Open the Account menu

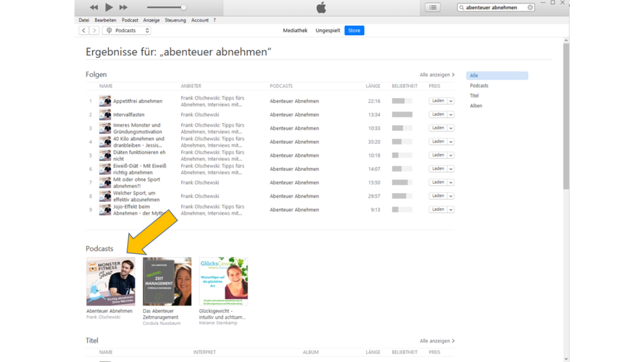tap(200, 20)
